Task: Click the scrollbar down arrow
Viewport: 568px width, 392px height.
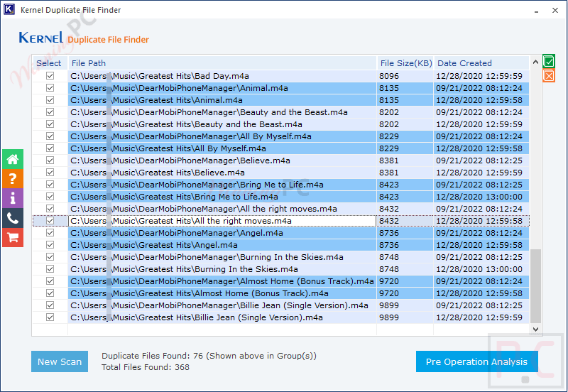Action: 535,330
